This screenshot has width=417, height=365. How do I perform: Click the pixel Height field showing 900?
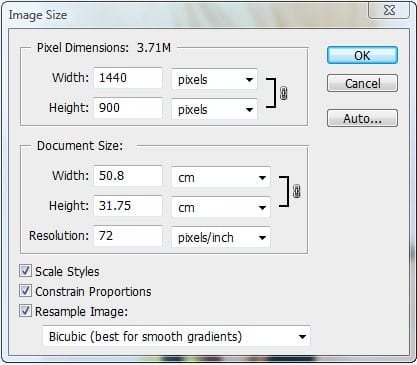[128, 108]
